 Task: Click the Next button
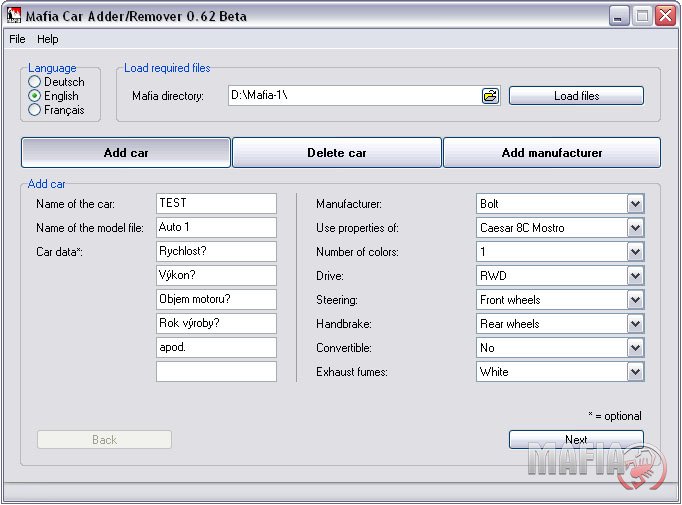(576, 439)
